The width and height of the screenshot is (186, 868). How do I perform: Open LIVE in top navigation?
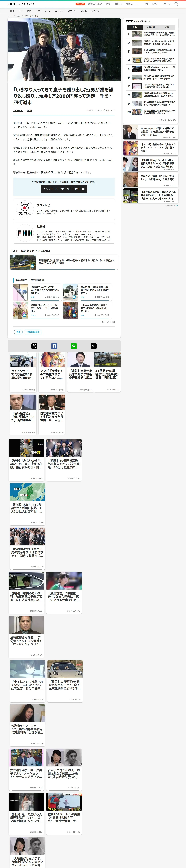click(155, 4)
